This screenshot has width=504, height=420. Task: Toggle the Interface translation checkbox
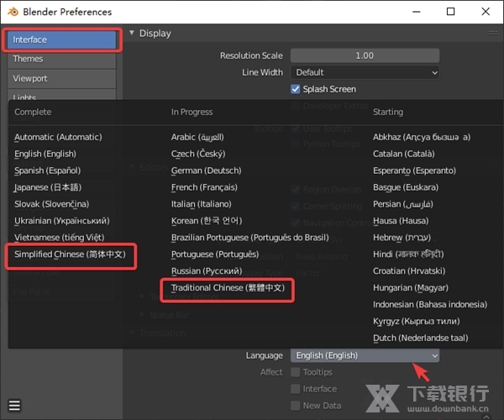296,389
